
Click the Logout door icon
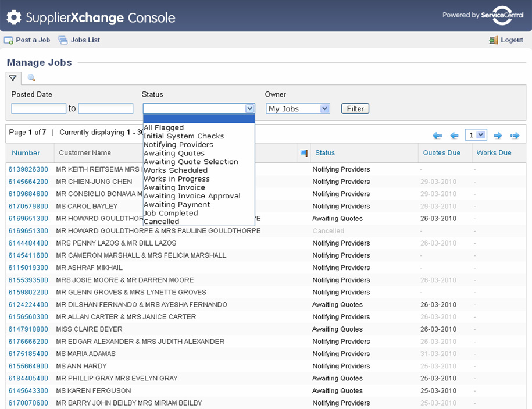click(x=493, y=40)
